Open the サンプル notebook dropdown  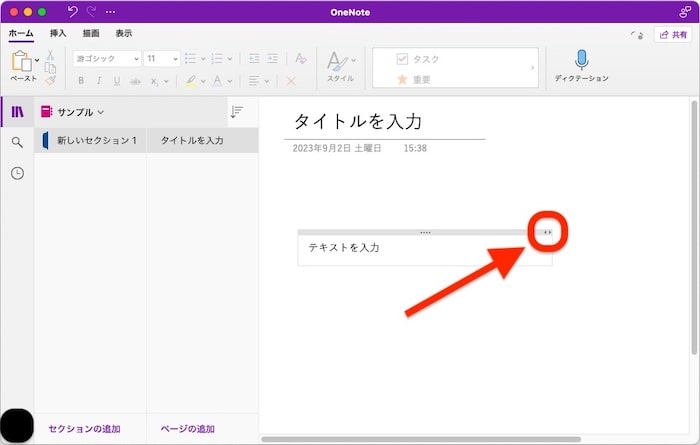[x=72, y=112]
